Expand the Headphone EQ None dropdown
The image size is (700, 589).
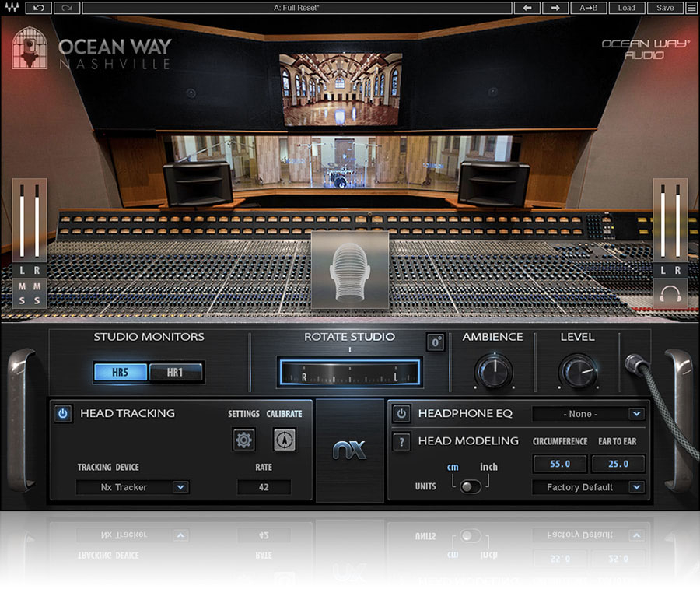coord(589,414)
